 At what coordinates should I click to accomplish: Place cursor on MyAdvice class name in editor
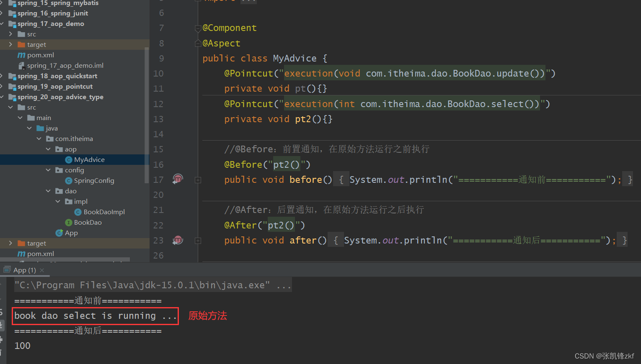[x=295, y=59]
